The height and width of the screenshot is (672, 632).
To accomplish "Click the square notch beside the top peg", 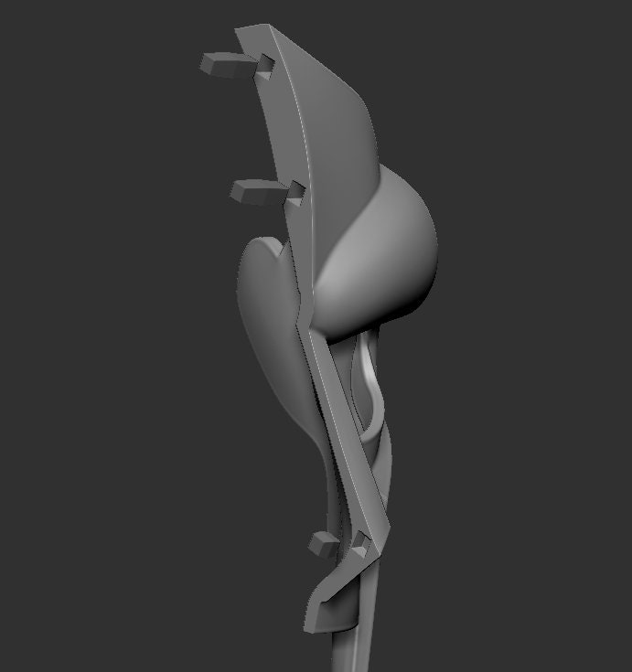I will (x=266, y=68).
